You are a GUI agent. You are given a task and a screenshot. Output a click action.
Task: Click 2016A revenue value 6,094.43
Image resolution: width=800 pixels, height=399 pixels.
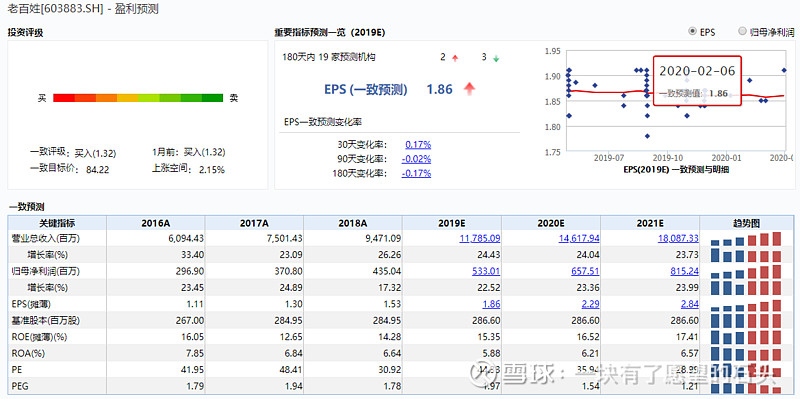(185, 238)
